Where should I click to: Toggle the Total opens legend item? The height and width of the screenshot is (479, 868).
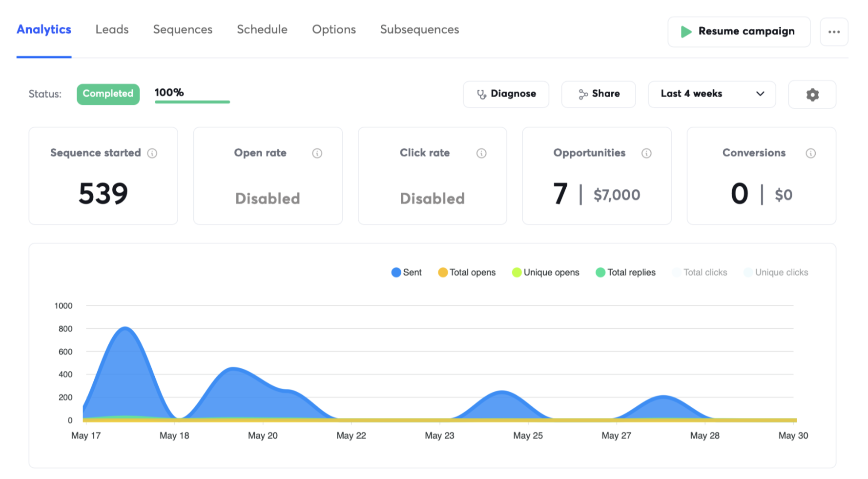tap(467, 272)
